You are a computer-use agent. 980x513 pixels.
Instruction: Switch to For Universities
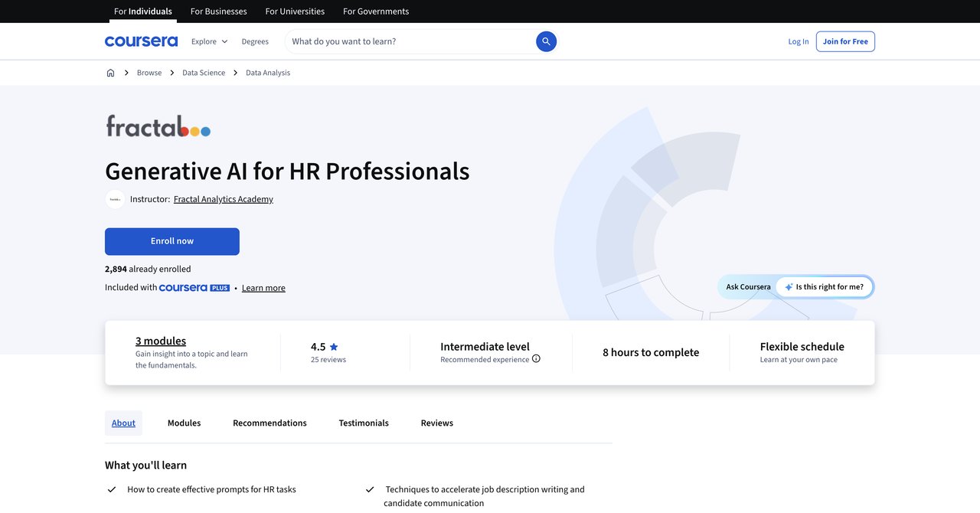pyautogui.click(x=295, y=11)
